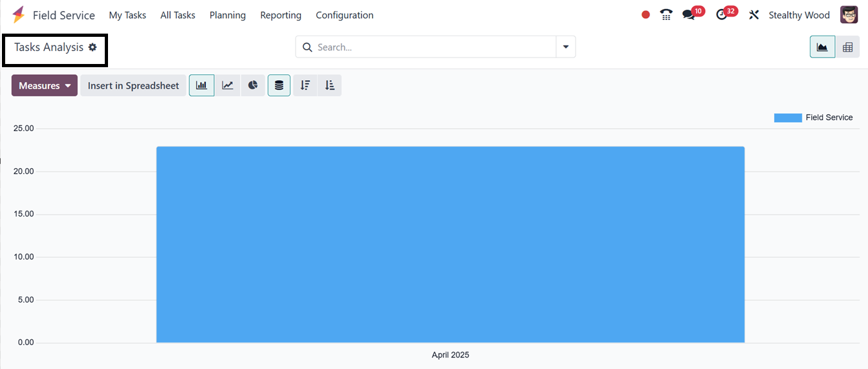
Task: Click the Field Service legend label
Action: point(829,118)
